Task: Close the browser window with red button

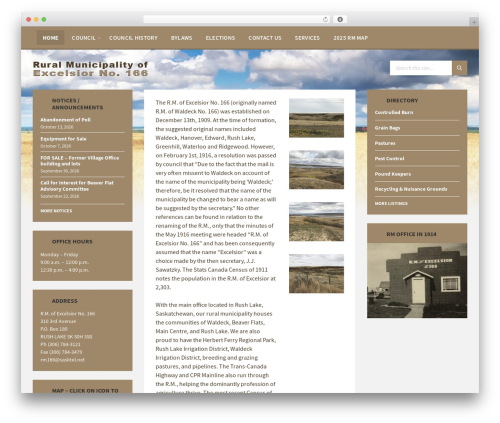Action: pos(29,20)
